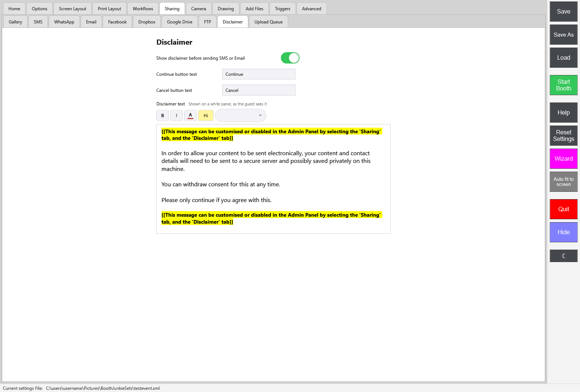The width and height of the screenshot is (580, 392).
Task: Open the Google Drive sub-tab
Action: [180, 22]
